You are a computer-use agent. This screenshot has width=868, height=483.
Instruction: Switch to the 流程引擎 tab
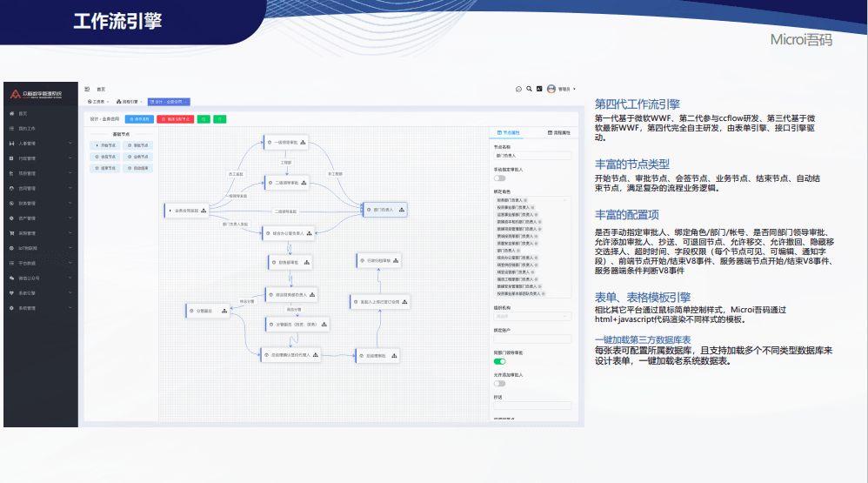(129, 102)
